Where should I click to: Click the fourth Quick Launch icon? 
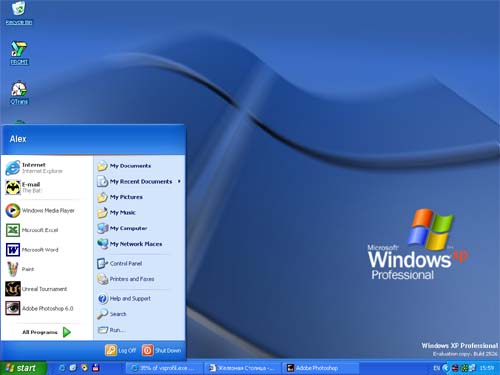coord(96,368)
